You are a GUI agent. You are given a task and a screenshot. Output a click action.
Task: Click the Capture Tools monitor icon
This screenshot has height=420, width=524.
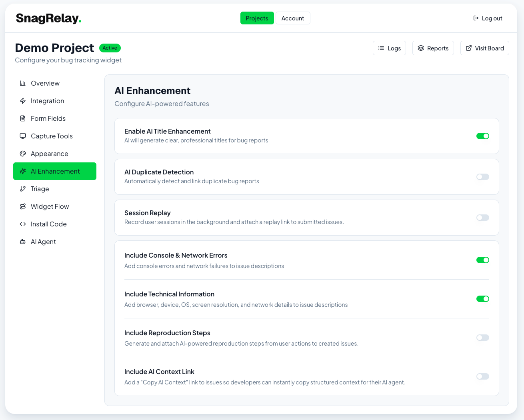(23, 136)
